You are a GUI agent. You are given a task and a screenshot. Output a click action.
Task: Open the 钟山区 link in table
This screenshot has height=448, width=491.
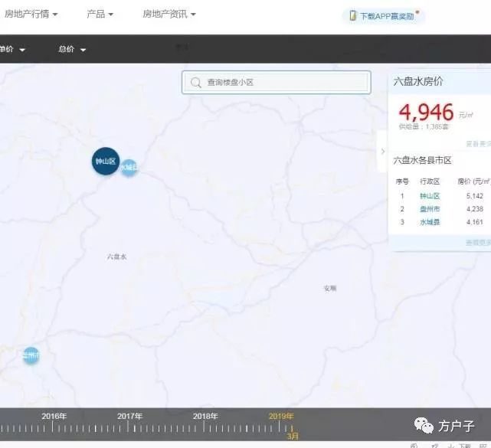(430, 196)
